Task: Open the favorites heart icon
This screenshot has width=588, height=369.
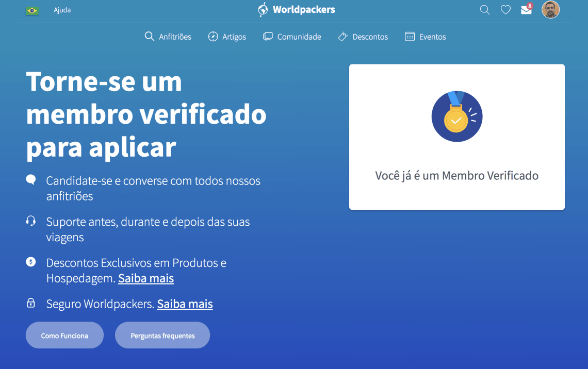Action: click(505, 10)
